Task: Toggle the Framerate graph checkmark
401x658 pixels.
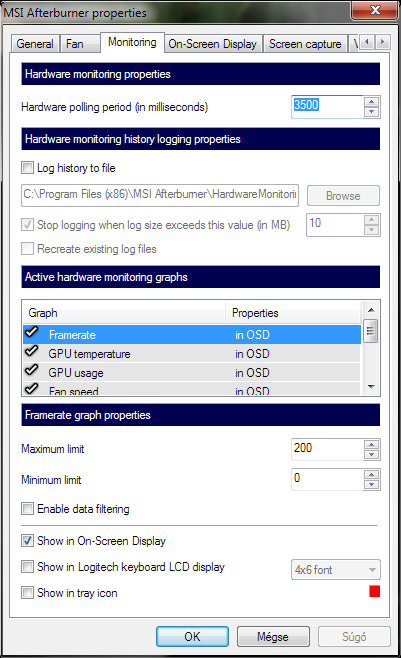Action: 31,332
